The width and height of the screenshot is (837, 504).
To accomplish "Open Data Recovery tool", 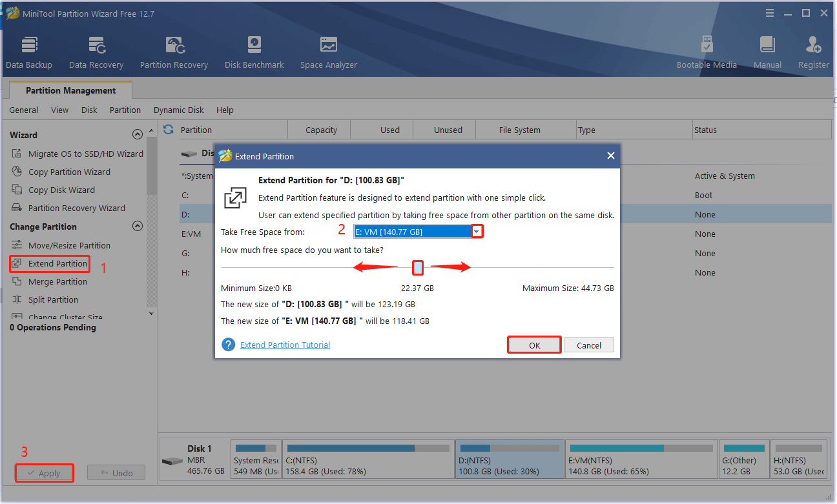I will click(x=96, y=53).
